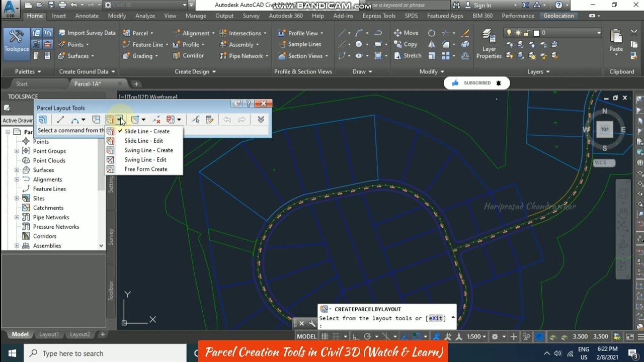The image size is (644, 362).
Task: Toggle object snap in status bar
Action: (416, 336)
